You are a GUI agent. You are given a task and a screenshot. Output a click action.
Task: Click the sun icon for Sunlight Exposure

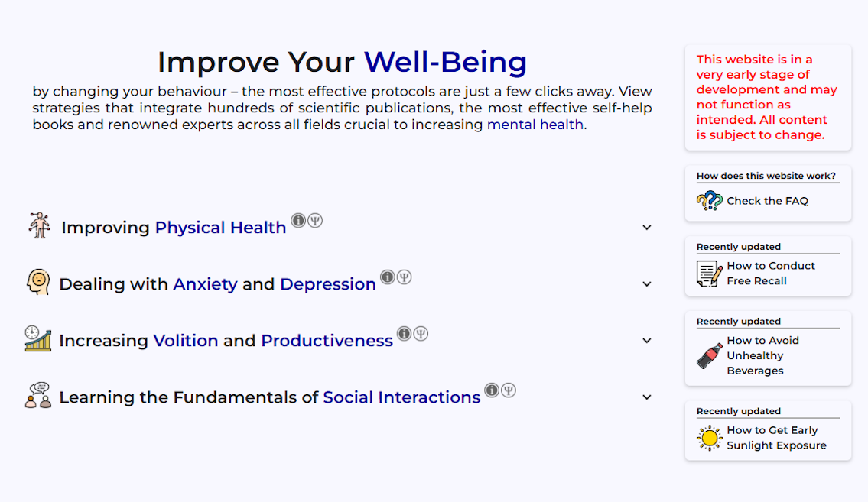point(709,438)
